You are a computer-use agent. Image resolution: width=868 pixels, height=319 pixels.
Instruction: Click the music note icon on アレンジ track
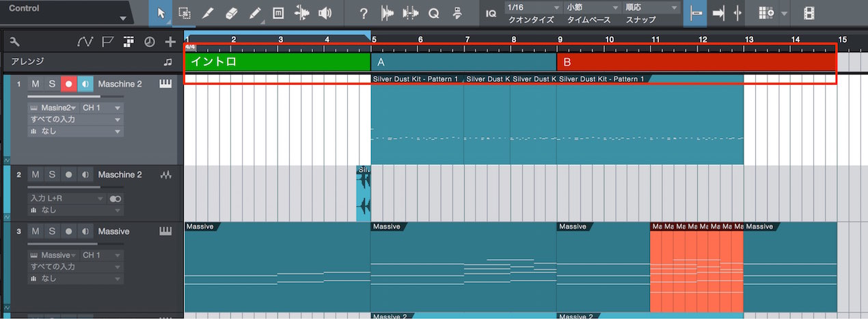(168, 61)
